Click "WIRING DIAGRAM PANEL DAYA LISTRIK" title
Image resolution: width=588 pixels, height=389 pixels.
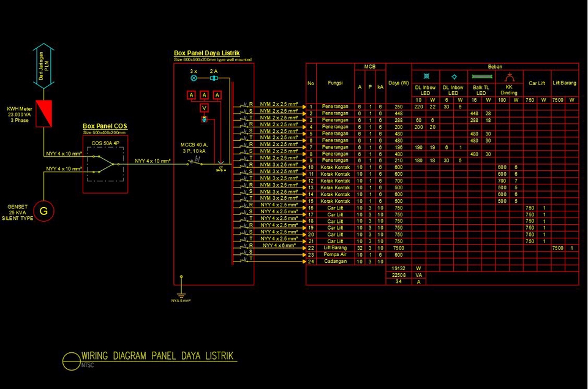point(157,356)
